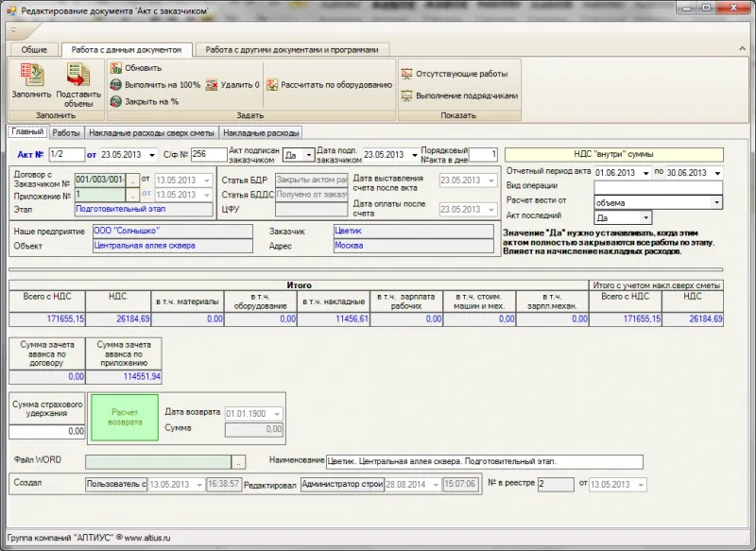Screen dimensions: 756x551
Task: Show Выполнение подрядчиками report
Action: 407,95
